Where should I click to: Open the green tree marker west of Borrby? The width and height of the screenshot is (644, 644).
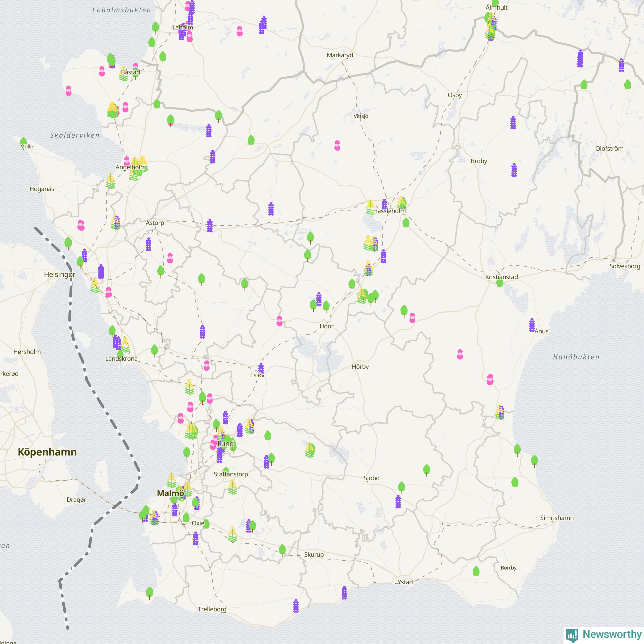click(x=476, y=572)
